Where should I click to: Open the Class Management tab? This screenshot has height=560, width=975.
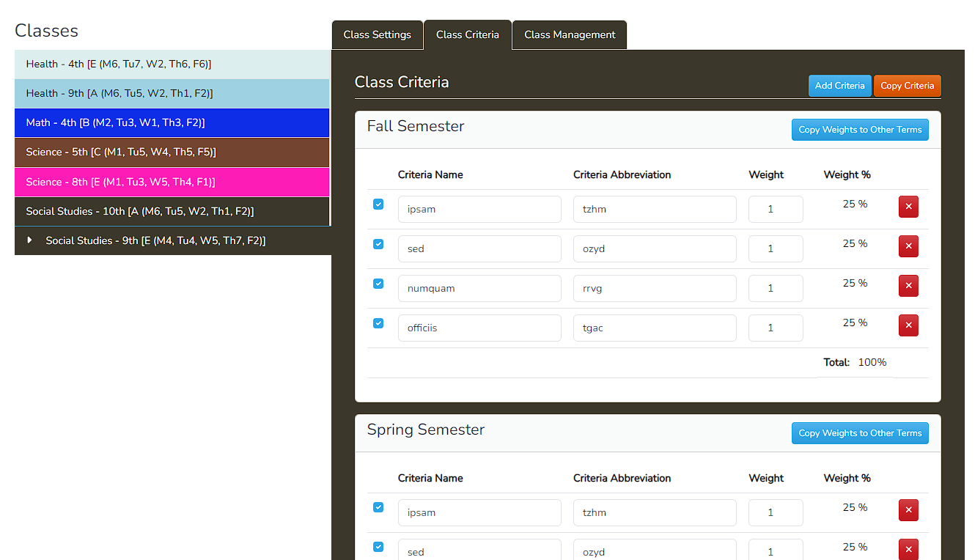[x=570, y=35]
